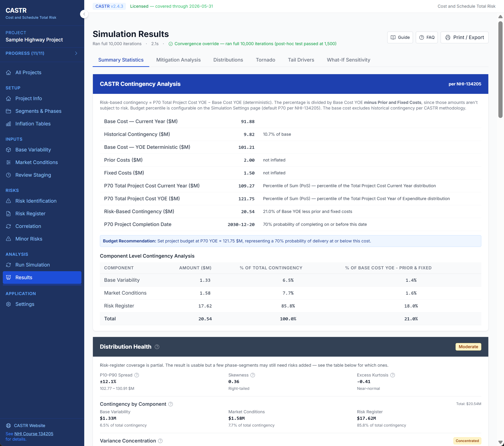The image size is (504, 446).
Task: View the Inflation Tables
Action: pos(33,124)
